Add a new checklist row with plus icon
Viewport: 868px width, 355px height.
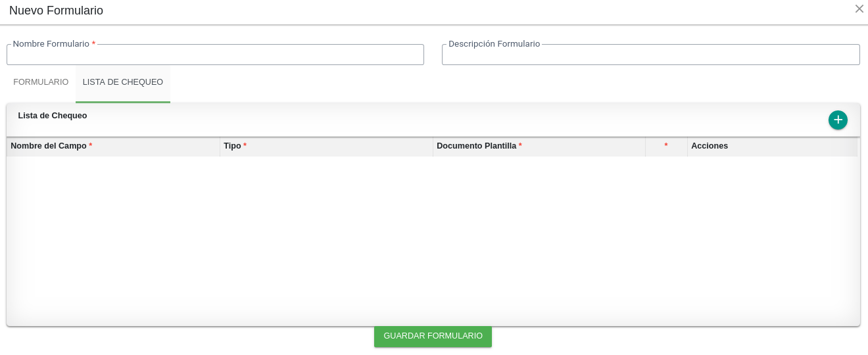(838, 120)
